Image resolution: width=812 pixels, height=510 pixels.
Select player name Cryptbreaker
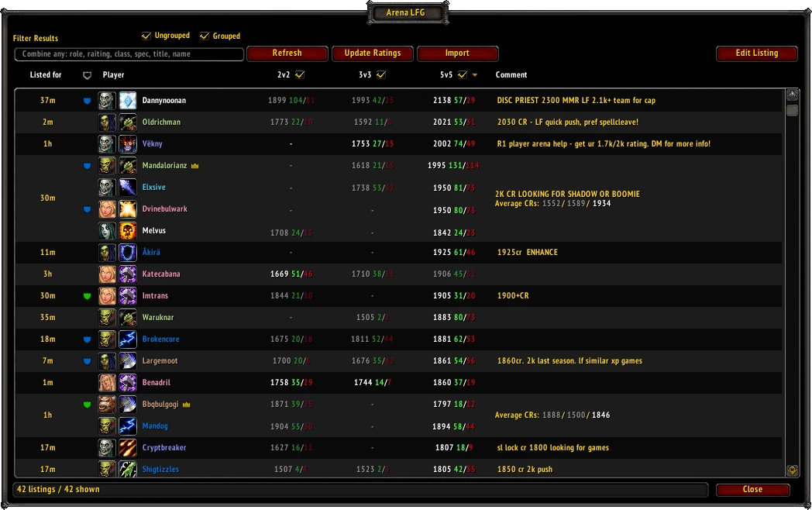pyautogui.click(x=164, y=448)
